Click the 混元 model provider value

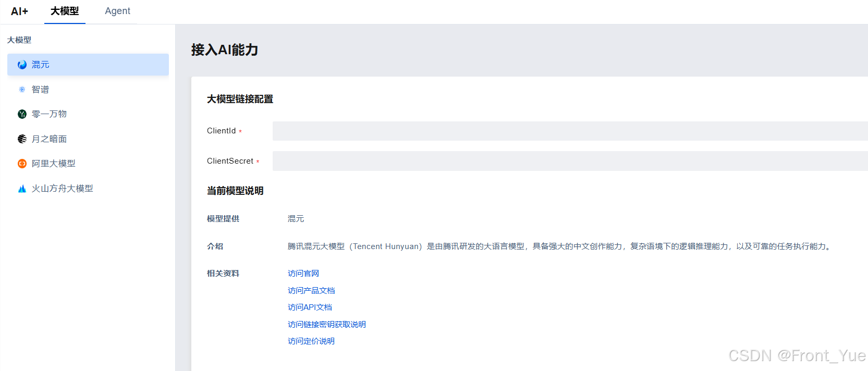[296, 219]
